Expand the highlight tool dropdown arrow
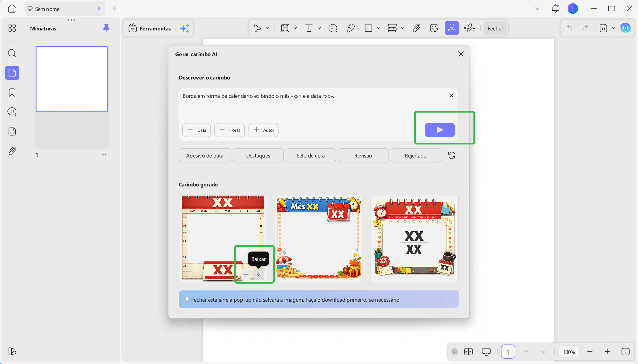Viewport: 638px width, 364px height. (x=295, y=28)
